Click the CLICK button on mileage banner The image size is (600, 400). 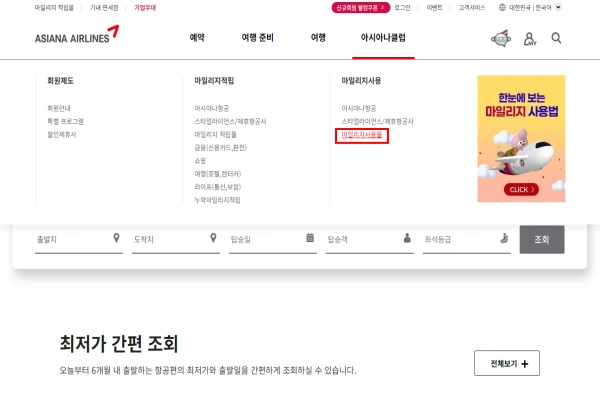coord(521,189)
